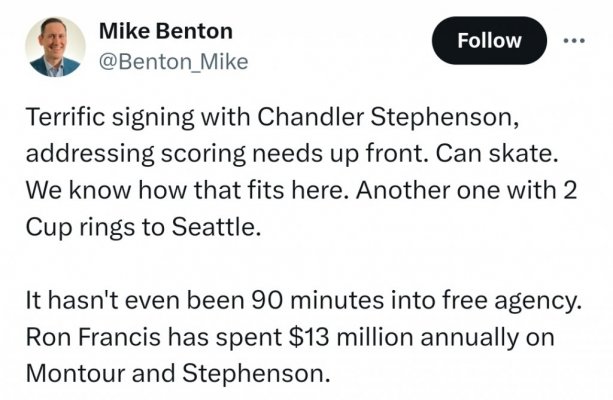The width and height of the screenshot is (613, 400).
Task: Click the name "Ron Francis" in the tweet
Action: click(93, 337)
